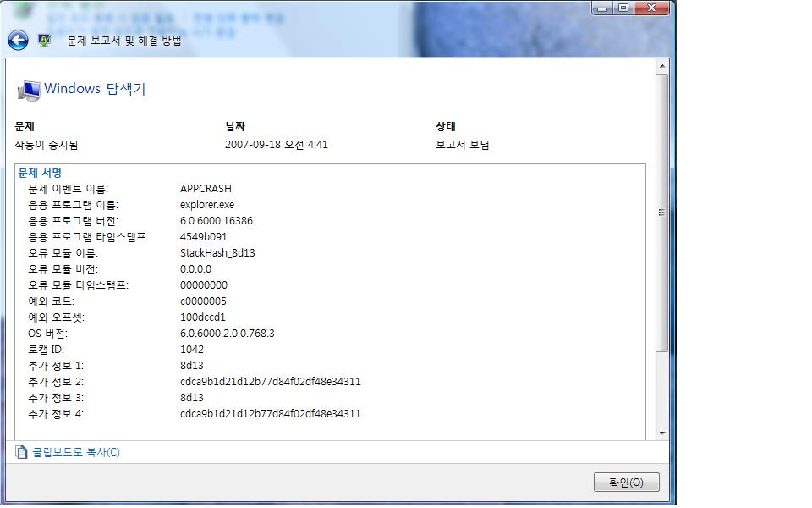The width and height of the screenshot is (812, 508).
Task: Click label 문제 이벤트 이름:
Action: [68, 189]
